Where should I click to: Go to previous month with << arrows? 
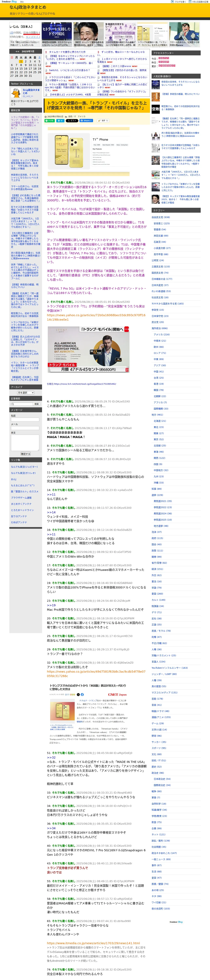[x=17, y=51]
